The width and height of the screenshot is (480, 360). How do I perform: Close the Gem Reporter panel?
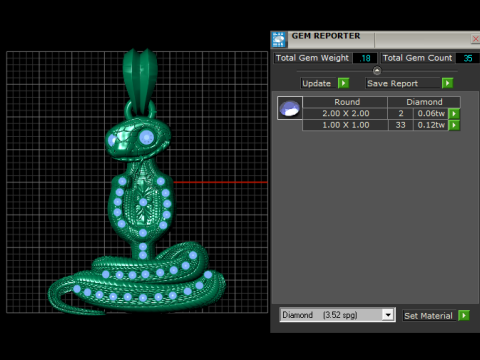click(475, 39)
